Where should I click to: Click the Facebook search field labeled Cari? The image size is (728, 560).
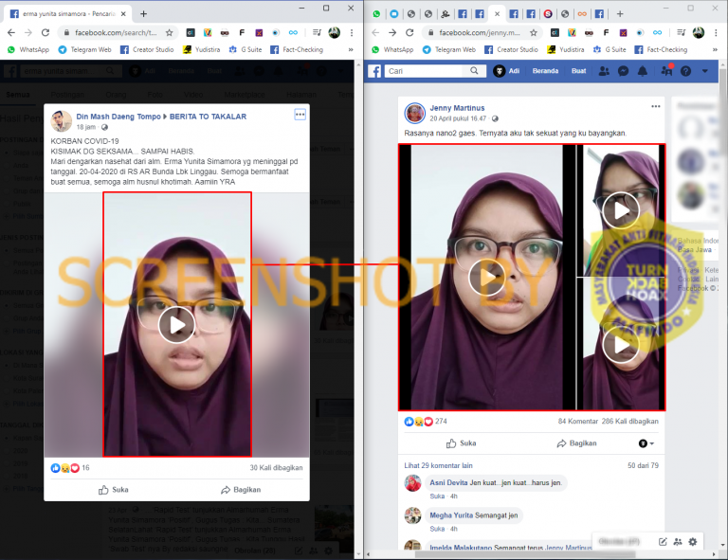[424, 71]
